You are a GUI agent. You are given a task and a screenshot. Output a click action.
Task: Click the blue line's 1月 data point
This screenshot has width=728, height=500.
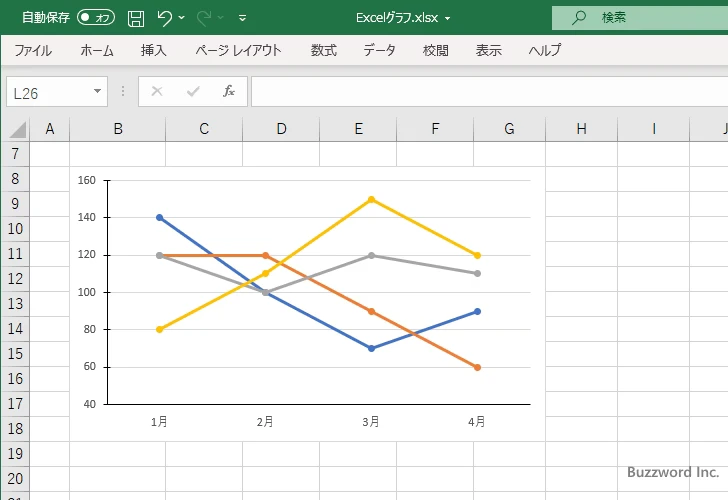[160, 217]
